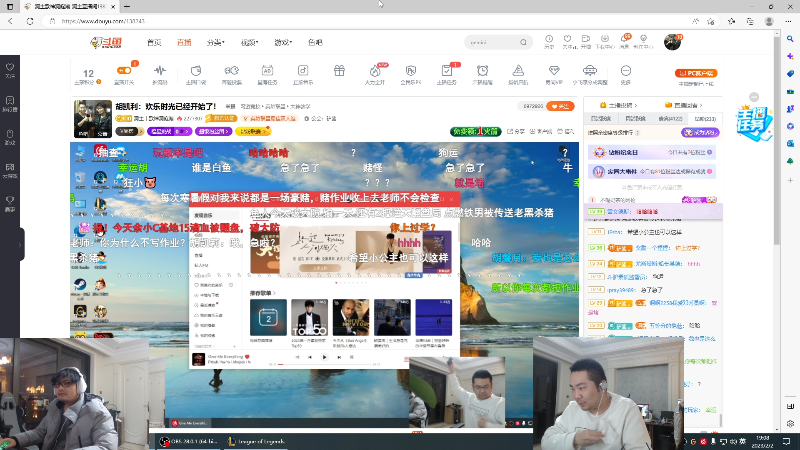Open Edge sidebar search icon
The image size is (800, 450).
(790, 39)
